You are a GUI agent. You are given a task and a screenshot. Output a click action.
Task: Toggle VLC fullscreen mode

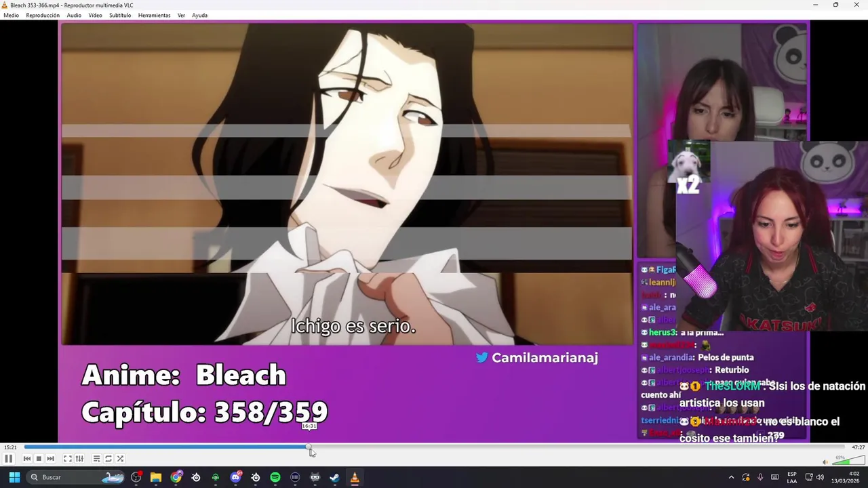coord(68,459)
